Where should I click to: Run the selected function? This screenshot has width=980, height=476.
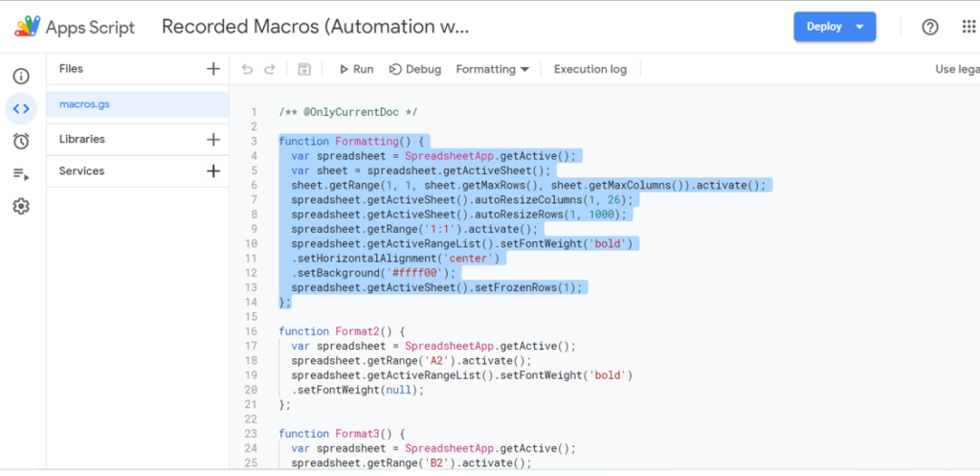tap(356, 69)
